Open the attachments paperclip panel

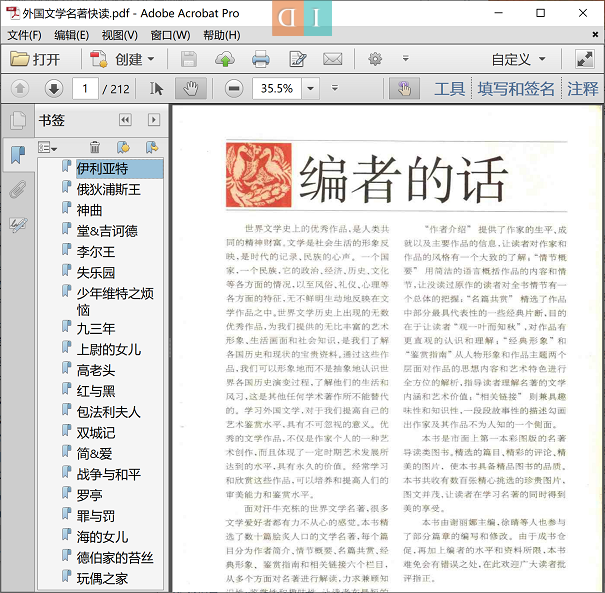18,189
